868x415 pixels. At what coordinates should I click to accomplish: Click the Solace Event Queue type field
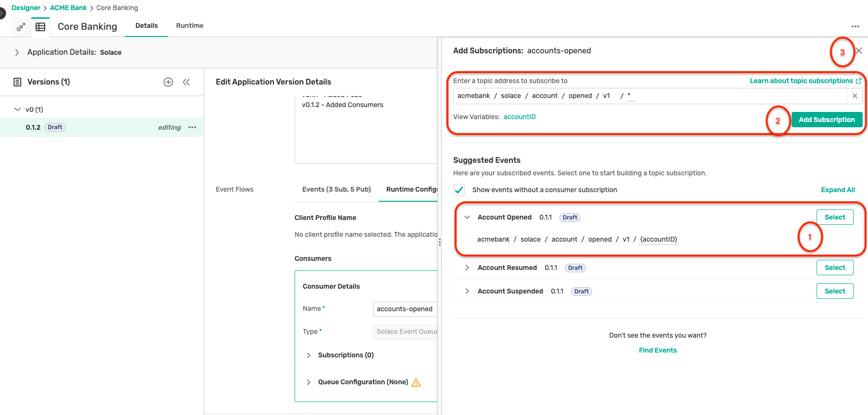point(405,331)
